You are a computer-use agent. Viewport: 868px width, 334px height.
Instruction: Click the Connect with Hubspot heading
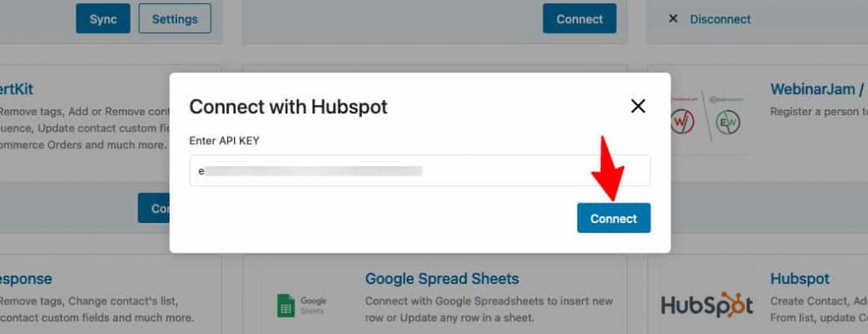288,106
